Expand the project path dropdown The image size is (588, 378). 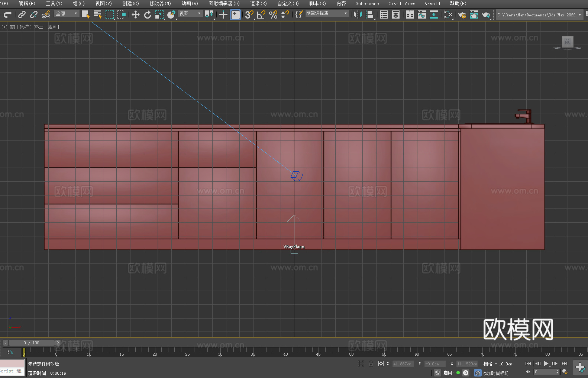579,15
